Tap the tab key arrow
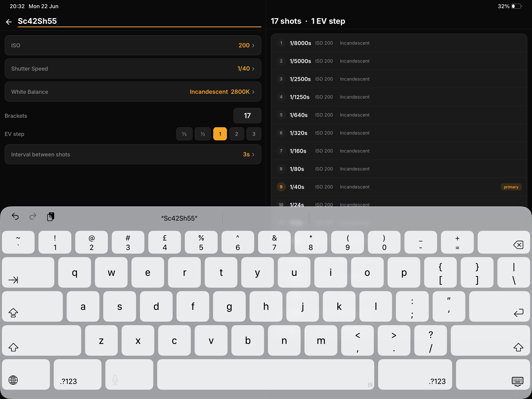 coord(28,272)
